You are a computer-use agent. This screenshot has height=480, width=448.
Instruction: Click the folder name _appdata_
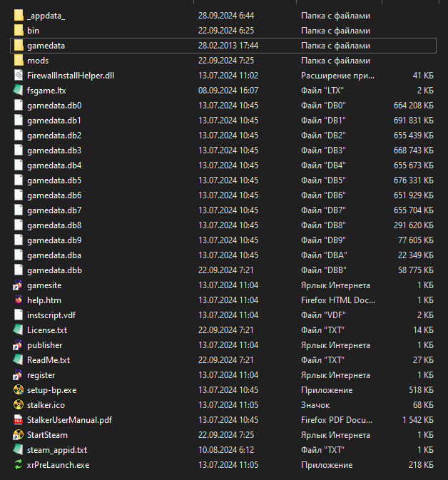click(x=46, y=16)
